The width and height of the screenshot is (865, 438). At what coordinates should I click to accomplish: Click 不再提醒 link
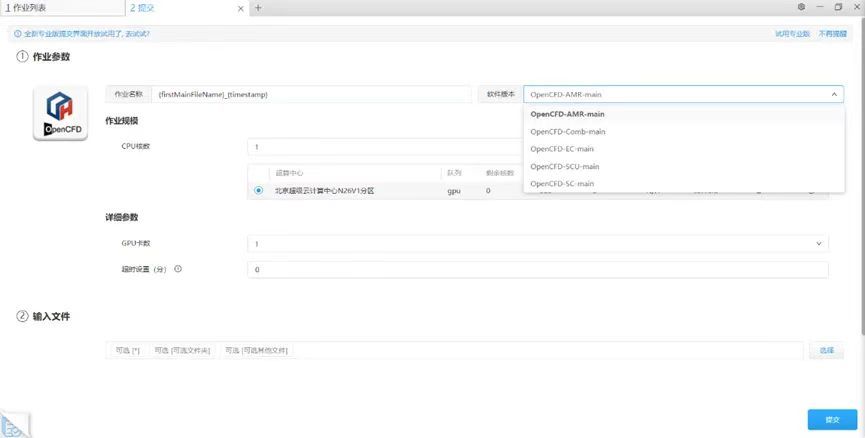click(x=832, y=34)
